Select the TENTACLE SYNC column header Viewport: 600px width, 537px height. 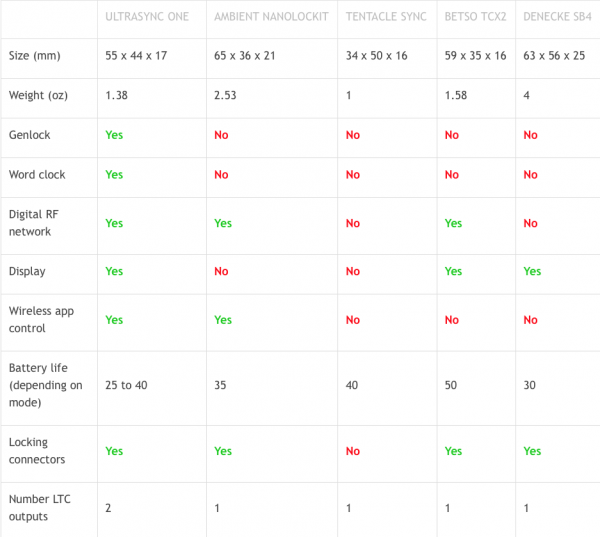385,17
